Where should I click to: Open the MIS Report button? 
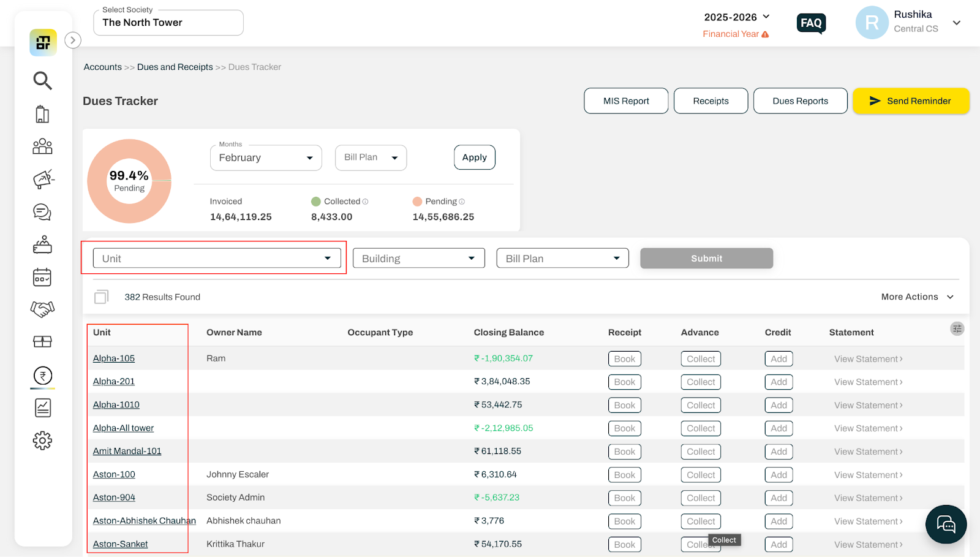pyautogui.click(x=626, y=101)
